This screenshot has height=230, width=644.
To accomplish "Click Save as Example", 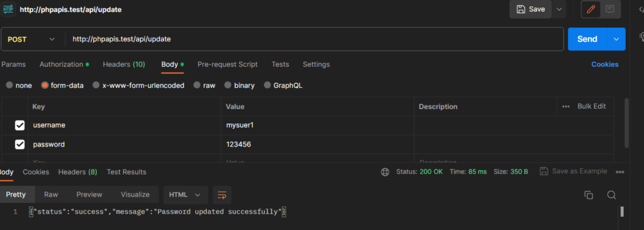I will pos(574,172).
